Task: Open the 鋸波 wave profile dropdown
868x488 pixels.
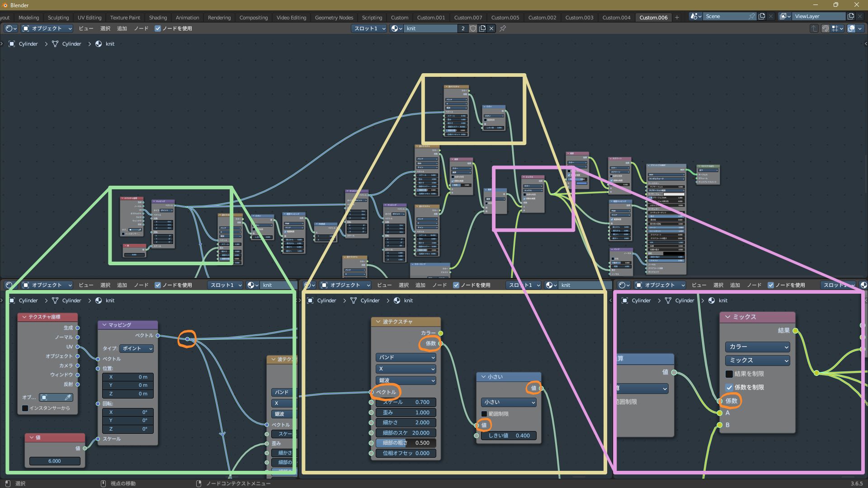Action: tap(406, 380)
